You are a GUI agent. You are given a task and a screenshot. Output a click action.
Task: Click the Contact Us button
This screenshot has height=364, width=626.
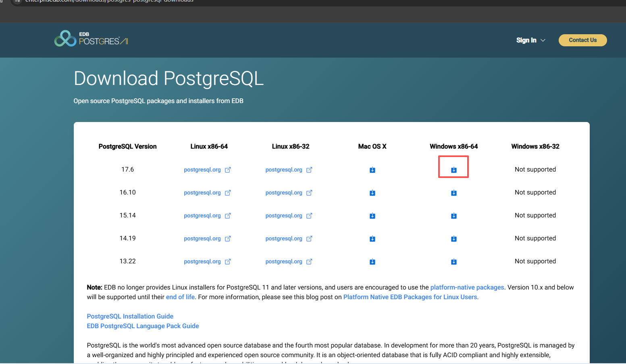(x=582, y=40)
